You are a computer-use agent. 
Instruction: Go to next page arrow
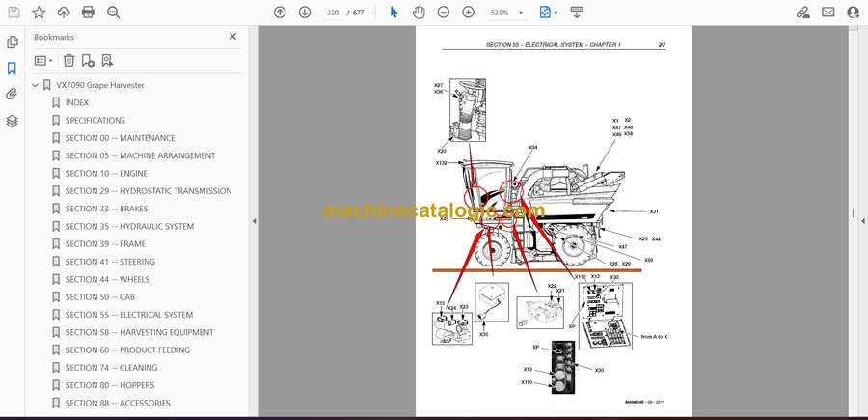click(305, 13)
